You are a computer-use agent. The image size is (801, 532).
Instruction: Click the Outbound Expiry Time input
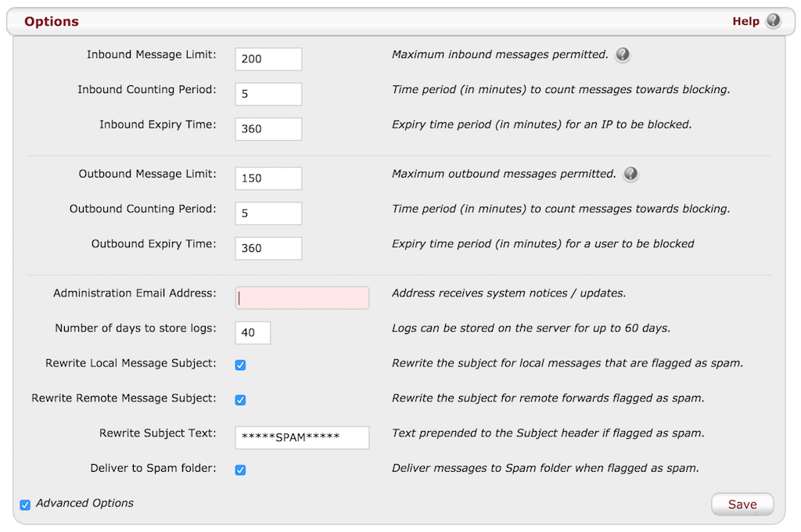click(x=268, y=248)
